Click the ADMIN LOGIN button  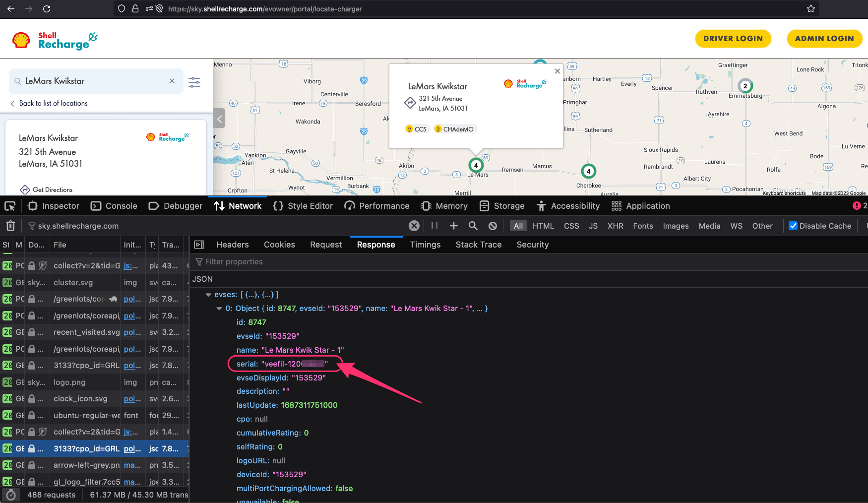pos(824,39)
